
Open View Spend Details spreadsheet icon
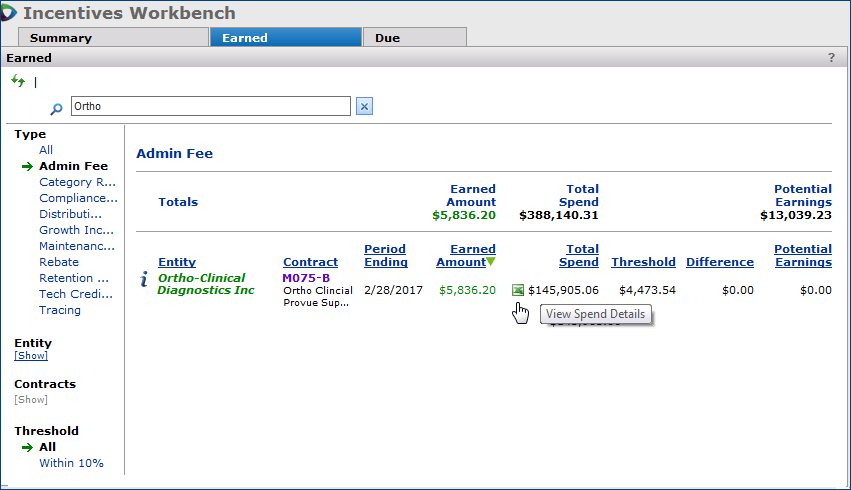(517, 290)
